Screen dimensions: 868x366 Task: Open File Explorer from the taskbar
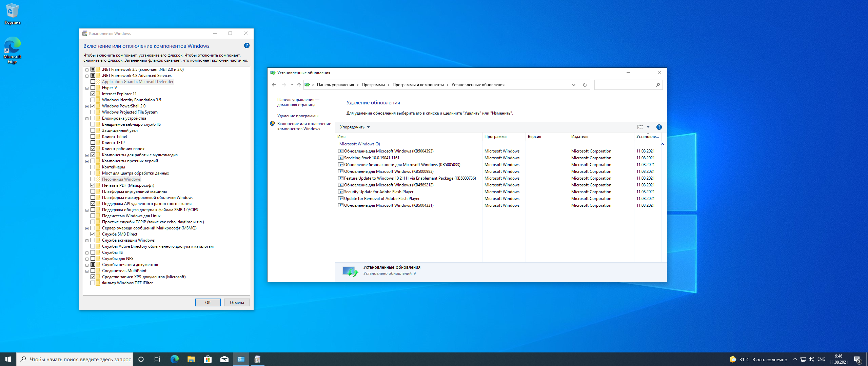tap(191, 359)
